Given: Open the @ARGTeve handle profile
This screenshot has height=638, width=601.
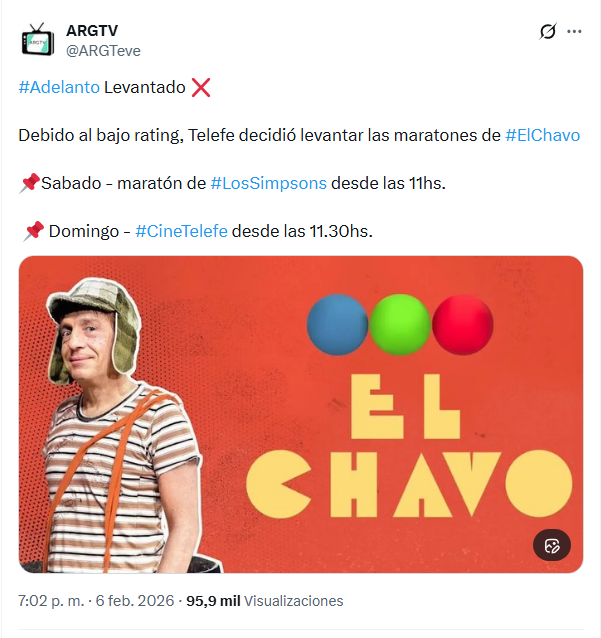Looking at the screenshot, I should (103, 50).
